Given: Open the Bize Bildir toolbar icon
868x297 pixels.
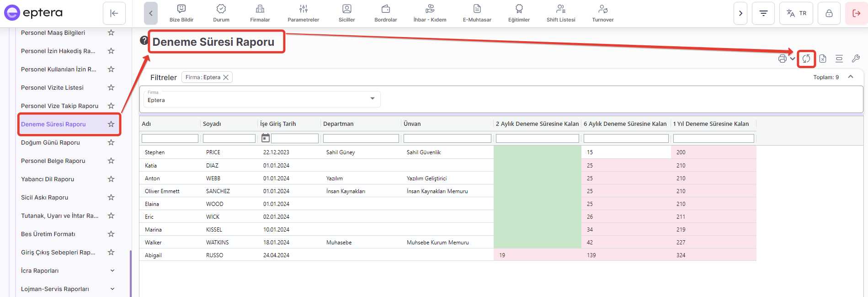Looking at the screenshot, I should pyautogui.click(x=181, y=13).
